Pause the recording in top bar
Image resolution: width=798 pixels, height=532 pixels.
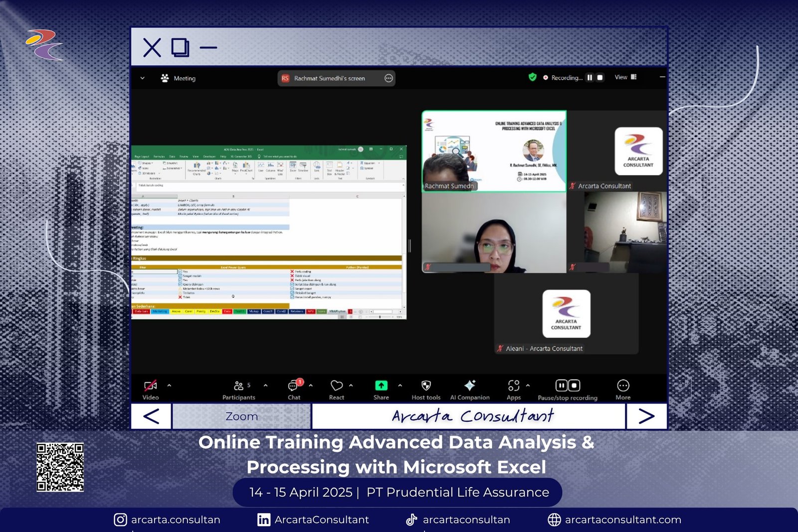(x=590, y=78)
